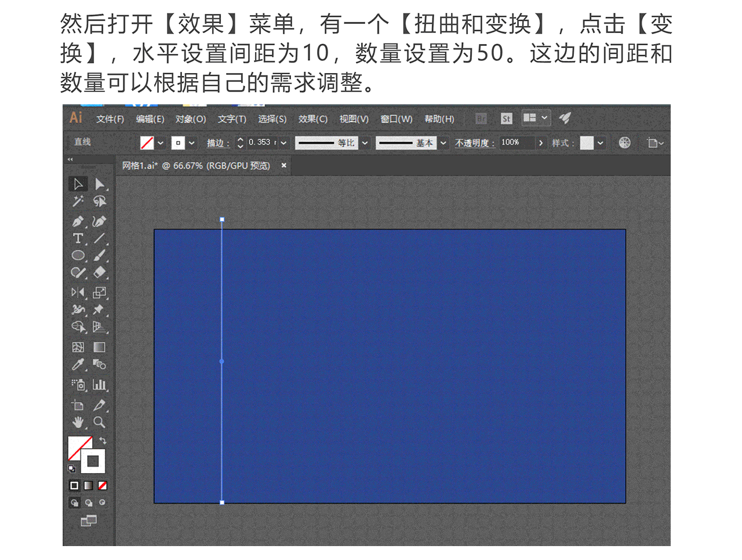
Task: Open the align options dropdown
Action: (x=656, y=143)
